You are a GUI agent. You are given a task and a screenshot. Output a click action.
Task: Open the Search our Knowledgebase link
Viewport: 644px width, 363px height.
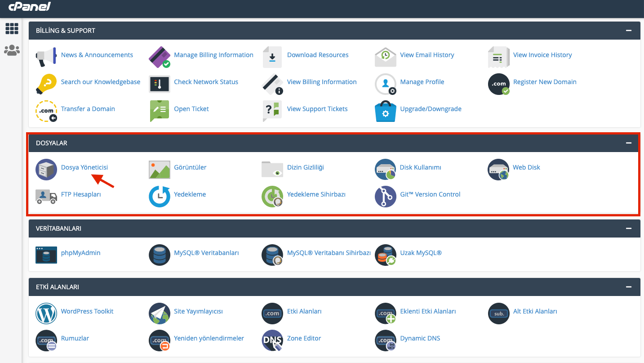[101, 82]
